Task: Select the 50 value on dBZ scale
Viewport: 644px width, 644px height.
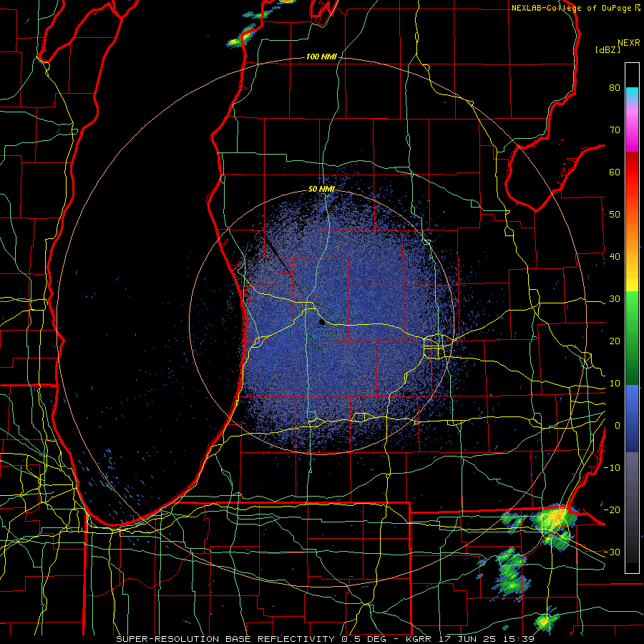Action: [615, 215]
